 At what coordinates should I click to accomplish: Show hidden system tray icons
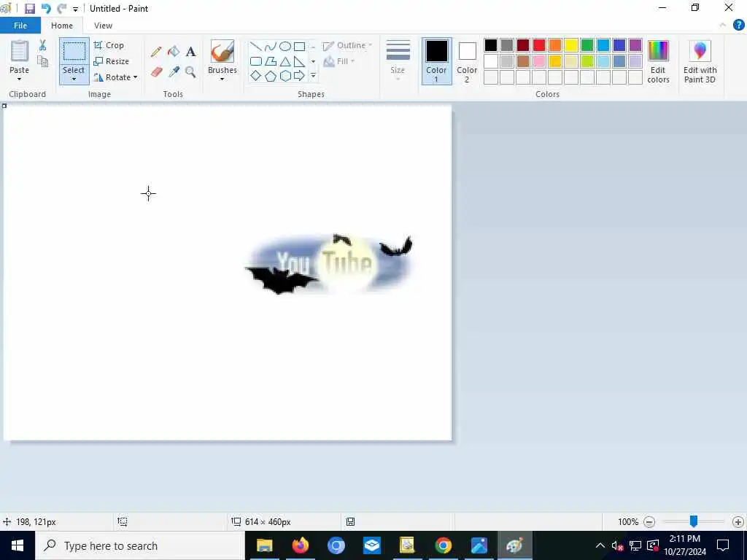point(600,545)
